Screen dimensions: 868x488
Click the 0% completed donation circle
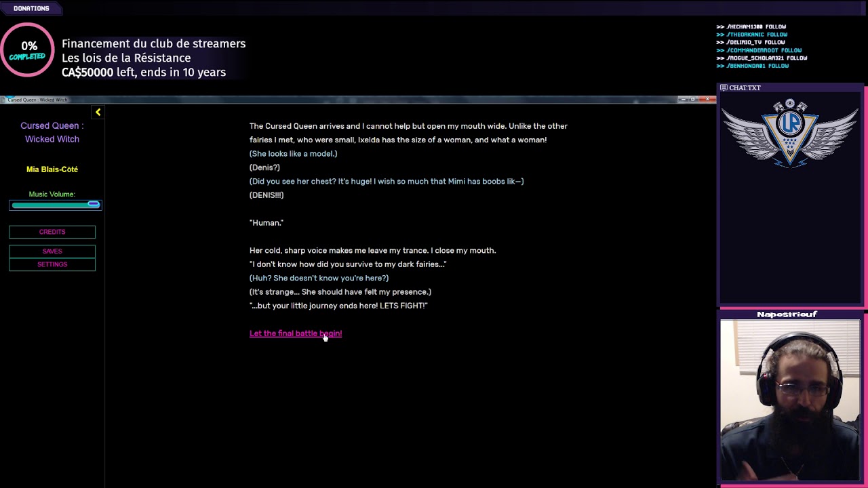27,50
